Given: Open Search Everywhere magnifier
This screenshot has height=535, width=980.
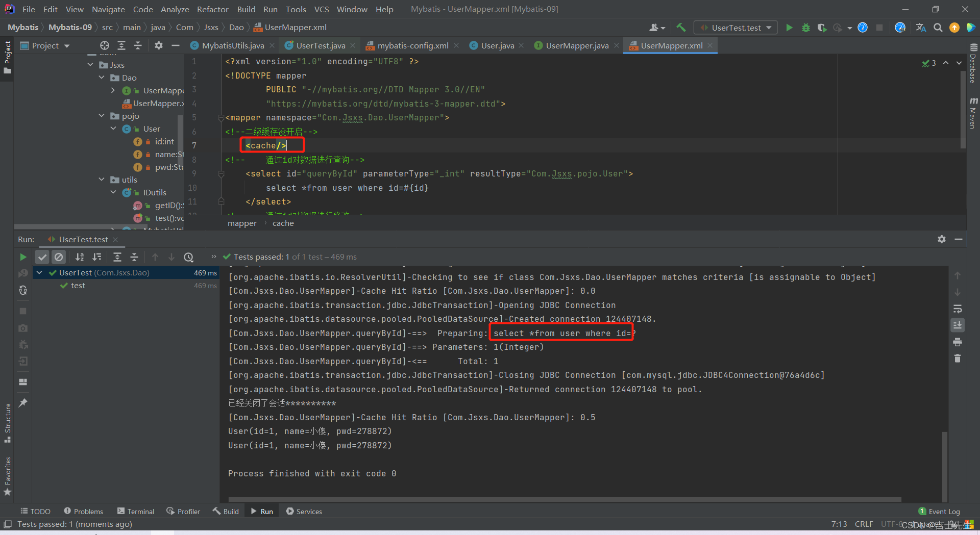Looking at the screenshot, I should [938, 28].
